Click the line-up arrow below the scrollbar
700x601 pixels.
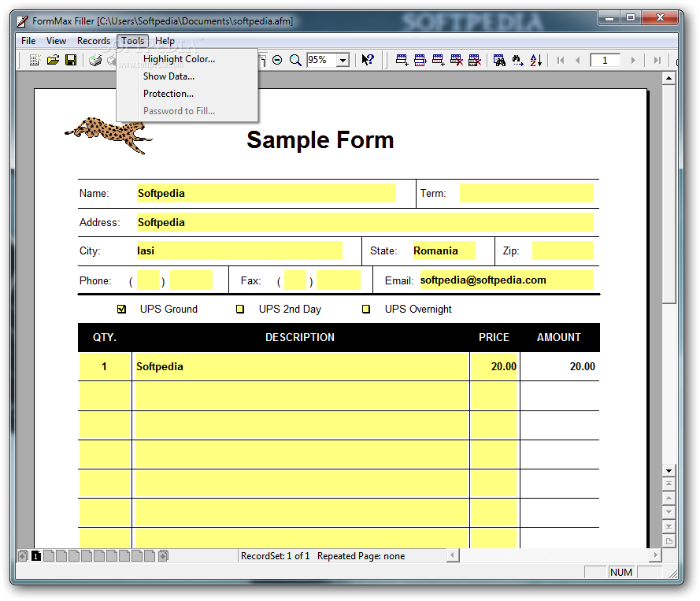tap(669, 498)
